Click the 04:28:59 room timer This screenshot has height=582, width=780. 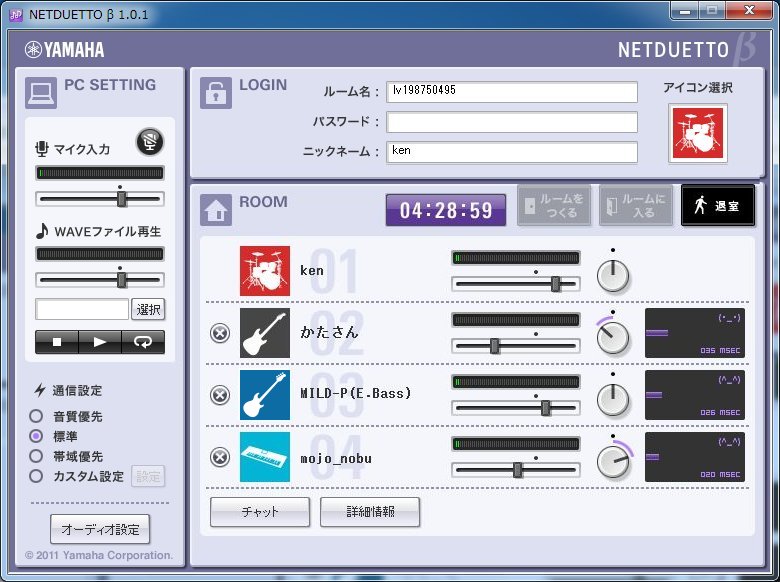pyautogui.click(x=446, y=210)
